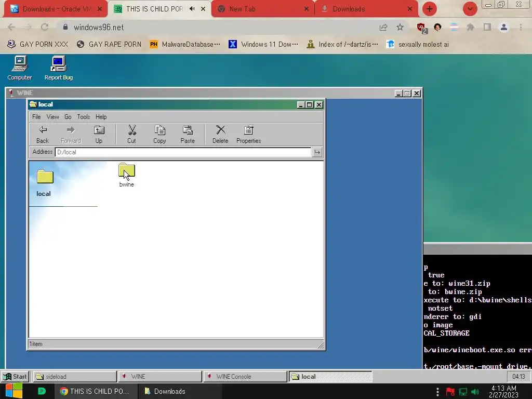Screen dimensions: 532x399
Task: Open File menu in local window
Action: tap(36, 117)
